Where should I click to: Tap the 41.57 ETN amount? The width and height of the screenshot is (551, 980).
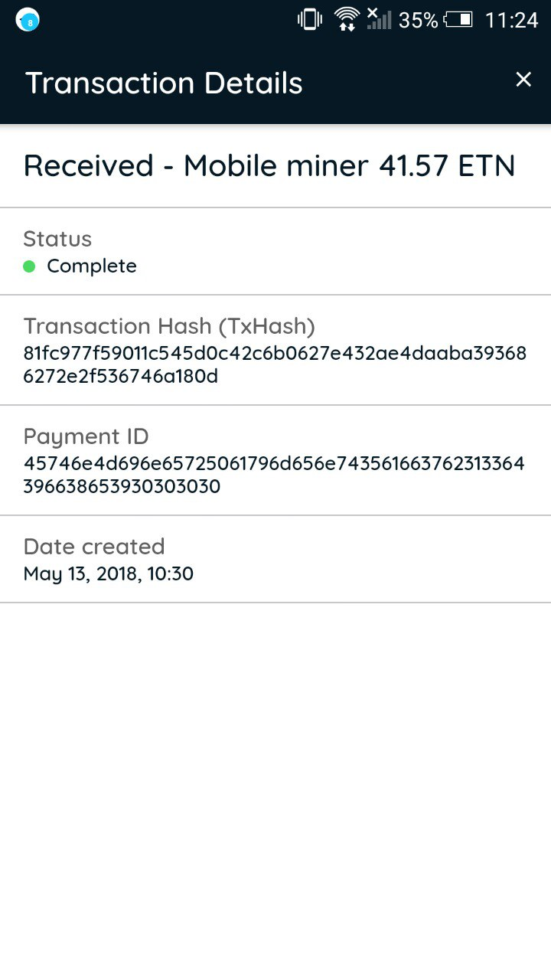(447, 165)
